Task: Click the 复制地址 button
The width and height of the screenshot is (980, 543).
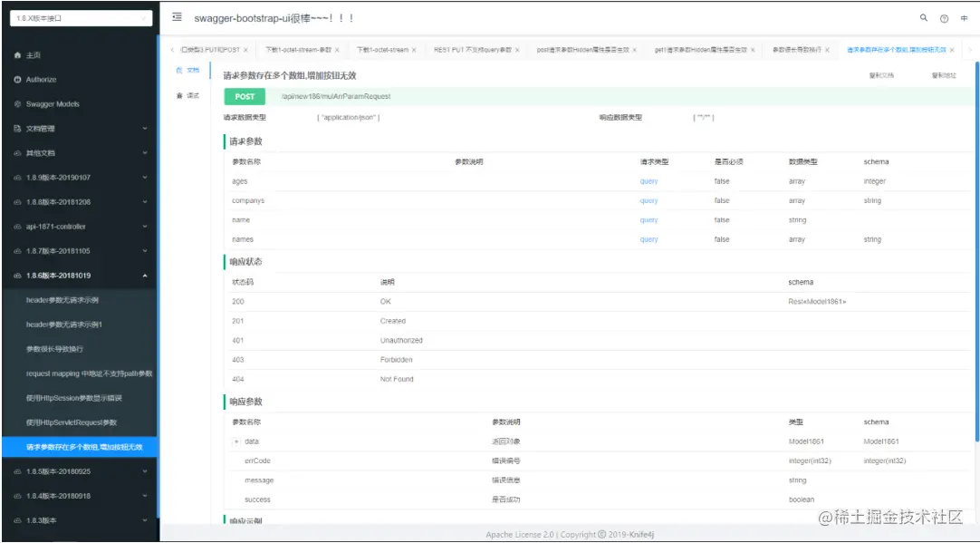Action: (944, 75)
